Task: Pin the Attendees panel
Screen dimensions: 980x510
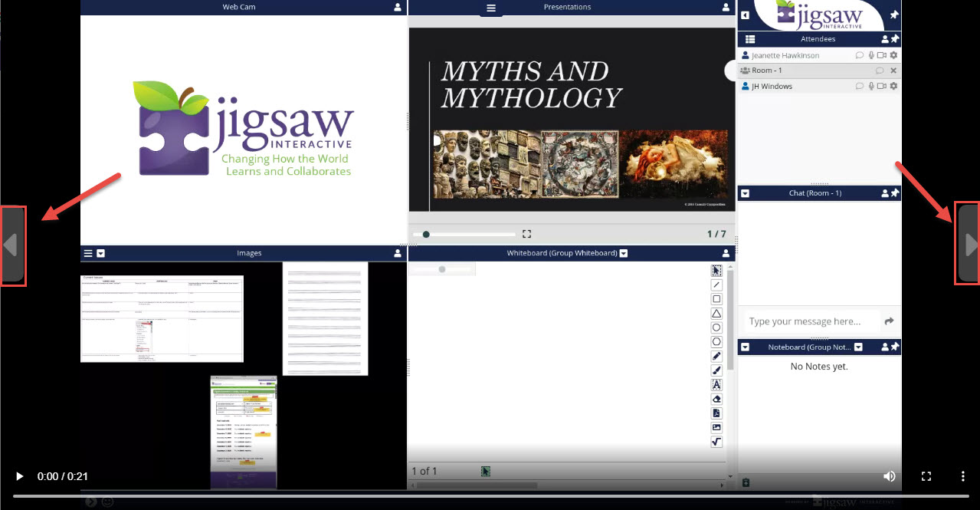Action: point(894,39)
